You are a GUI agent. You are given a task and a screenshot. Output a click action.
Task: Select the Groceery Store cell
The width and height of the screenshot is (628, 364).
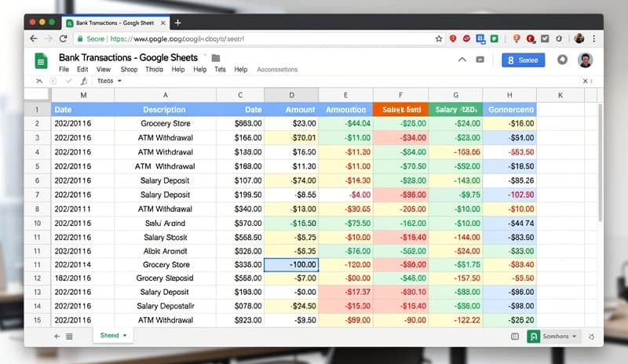pyautogui.click(x=165, y=123)
